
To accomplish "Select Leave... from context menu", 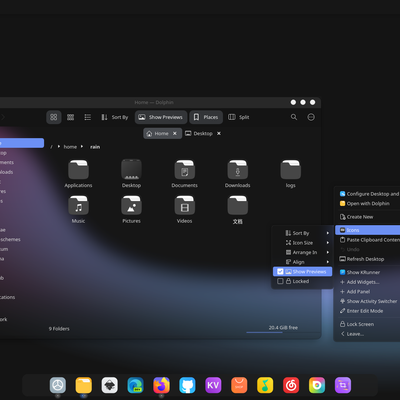I will click(x=367, y=334).
